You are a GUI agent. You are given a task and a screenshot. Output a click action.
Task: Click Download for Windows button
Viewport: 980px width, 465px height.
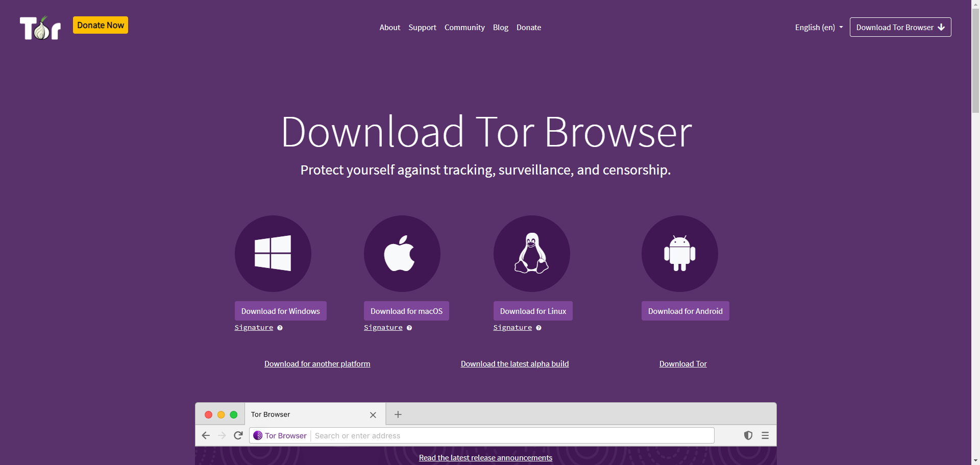click(x=281, y=311)
